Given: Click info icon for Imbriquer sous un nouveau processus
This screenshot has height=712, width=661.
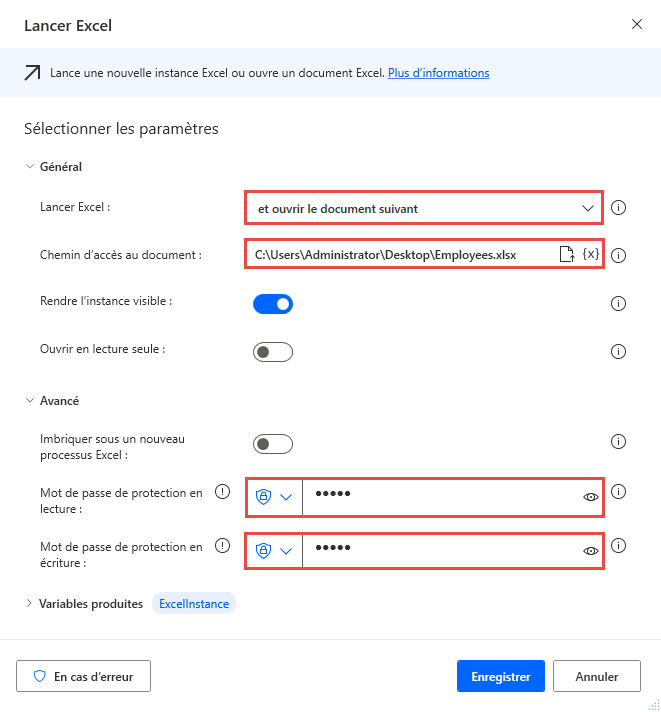Looking at the screenshot, I should click(x=618, y=443).
